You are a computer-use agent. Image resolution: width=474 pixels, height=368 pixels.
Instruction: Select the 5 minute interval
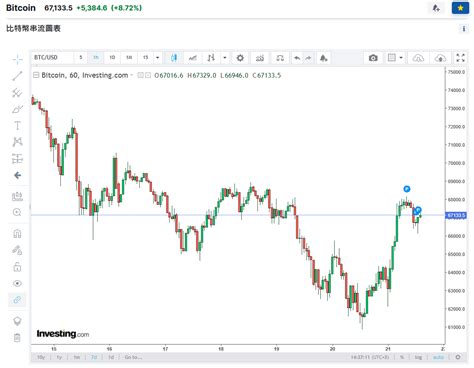tap(81, 57)
